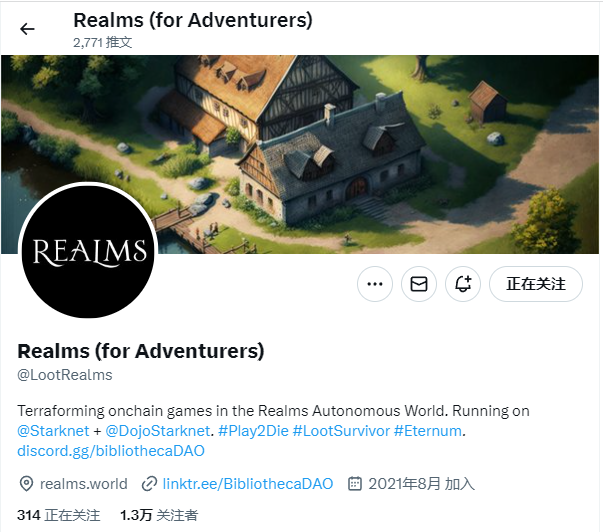The height and width of the screenshot is (532, 603).
Task: Open the @DojoStarknet mention link
Action: pyautogui.click(x=158, y=431)
